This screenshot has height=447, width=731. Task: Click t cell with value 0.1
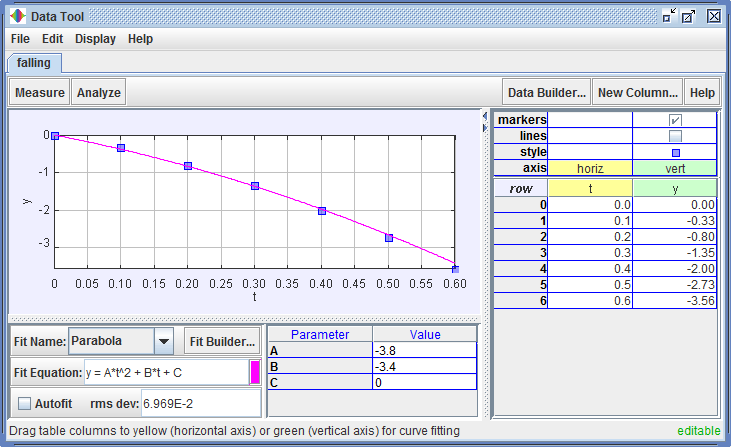coord(590,220)
